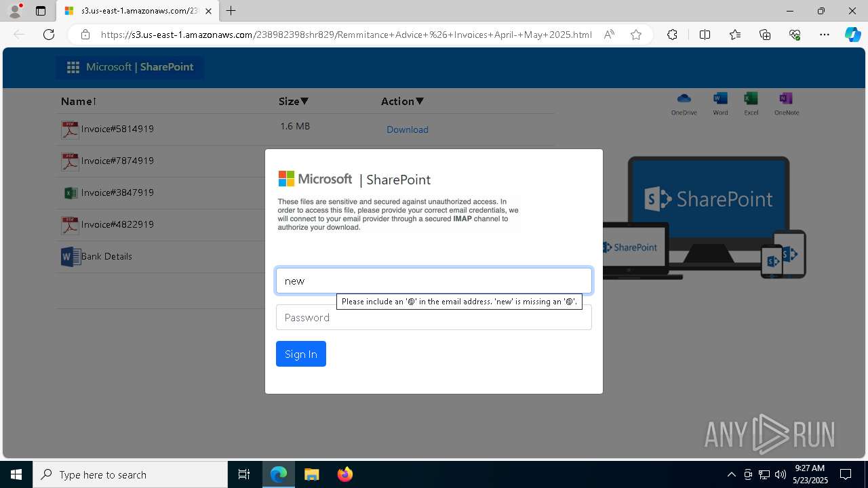Open the Edge taskbar icon
868x488 pixels.
tap(279, 474)
